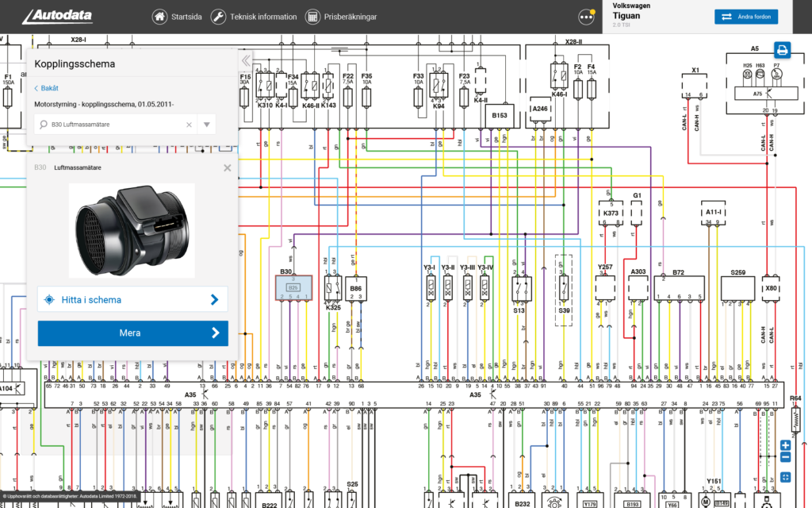Print the wiring diagram
812x508 pixels.
(x=782, y=50)
